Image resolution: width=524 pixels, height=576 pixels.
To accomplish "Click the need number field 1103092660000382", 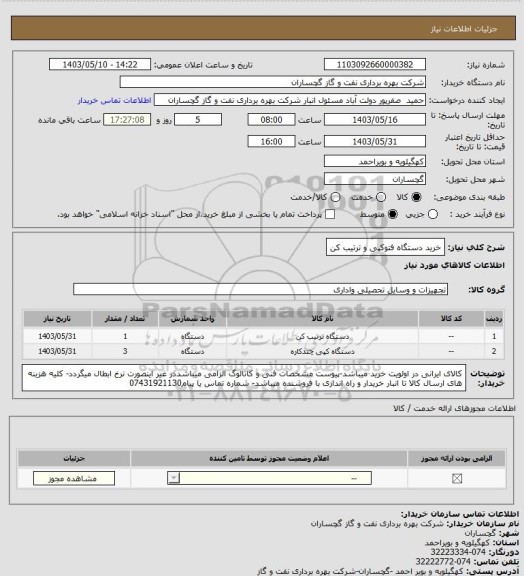I will [x=375, y=65].
